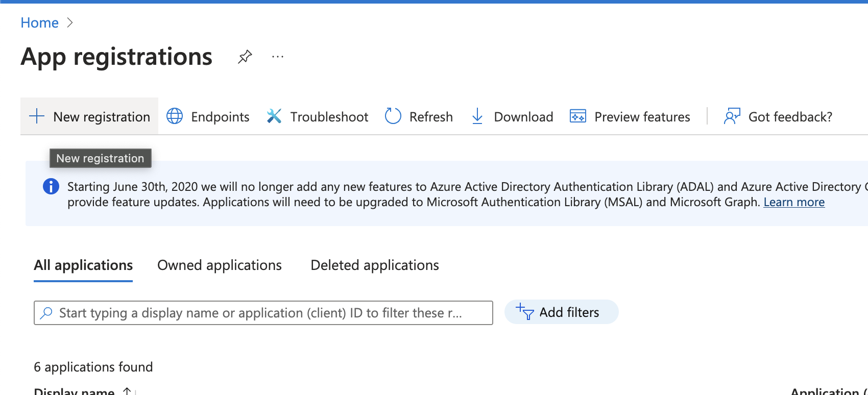Screen dimensions: 868x395
Task: Click the Troubleshoot wrench icon
Action: (274, 116)
